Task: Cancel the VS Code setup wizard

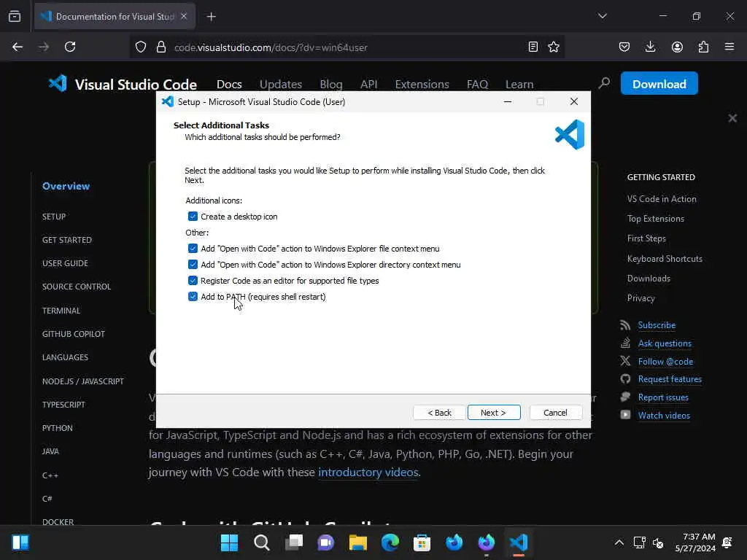Action: tap(555, 413)
